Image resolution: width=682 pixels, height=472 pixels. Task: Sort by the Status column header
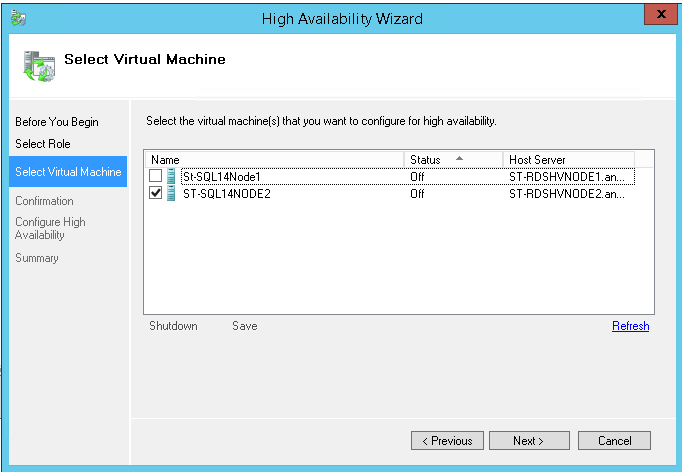453,160
